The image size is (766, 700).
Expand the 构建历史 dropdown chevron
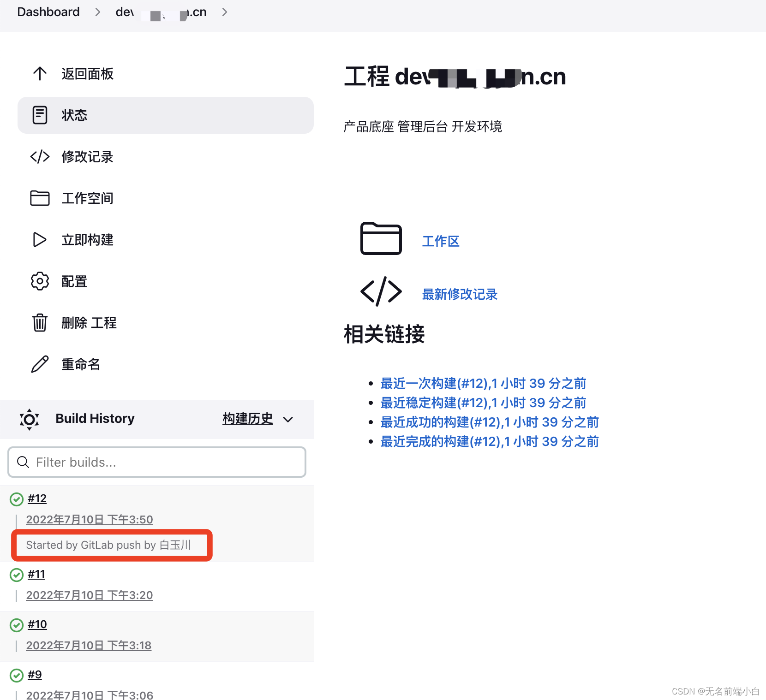tap(288, 419)
